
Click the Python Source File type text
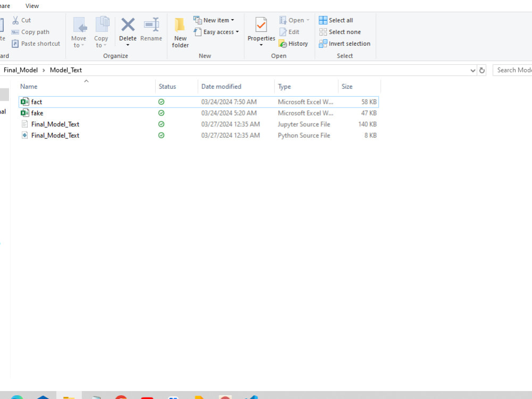(x=304, y=135)
